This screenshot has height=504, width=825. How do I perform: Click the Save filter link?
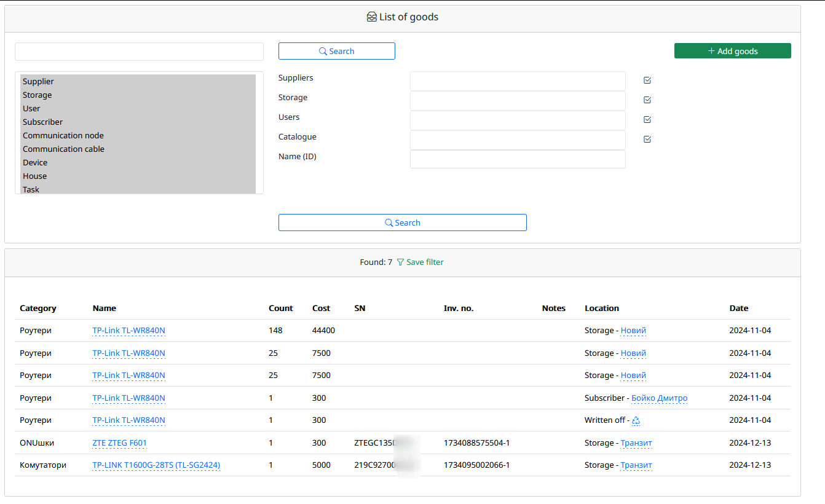pos(420,262)
